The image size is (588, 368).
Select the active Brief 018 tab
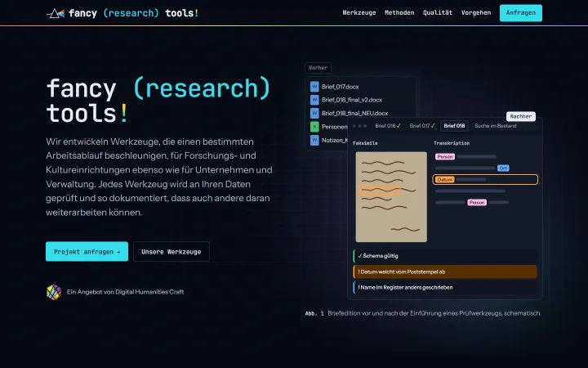tap(454, 126)
